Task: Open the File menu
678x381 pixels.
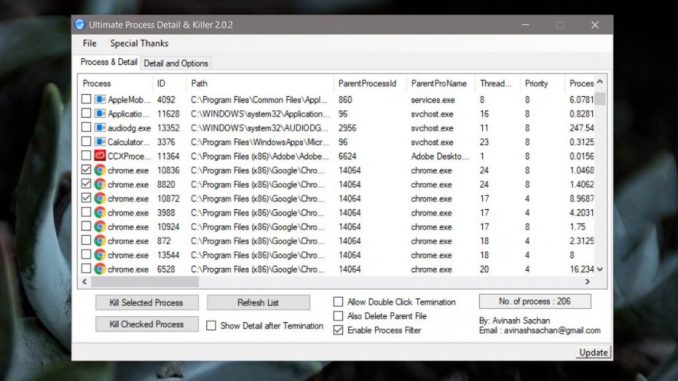Action: coord(90,43)
